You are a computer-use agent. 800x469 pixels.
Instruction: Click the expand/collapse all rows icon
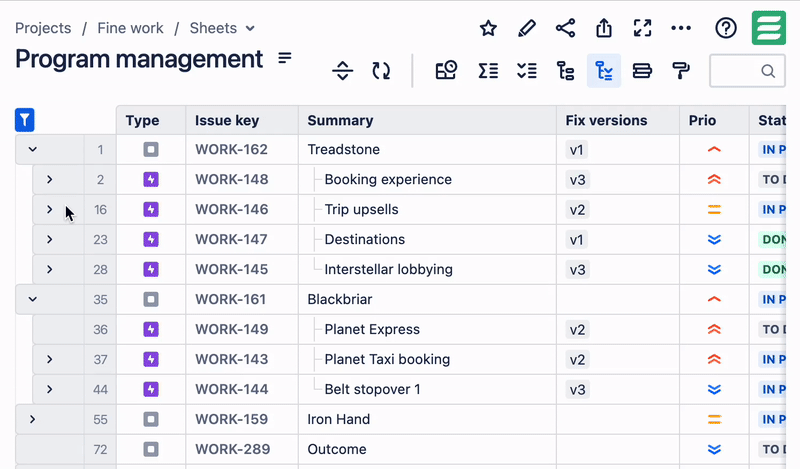point(342,70)
